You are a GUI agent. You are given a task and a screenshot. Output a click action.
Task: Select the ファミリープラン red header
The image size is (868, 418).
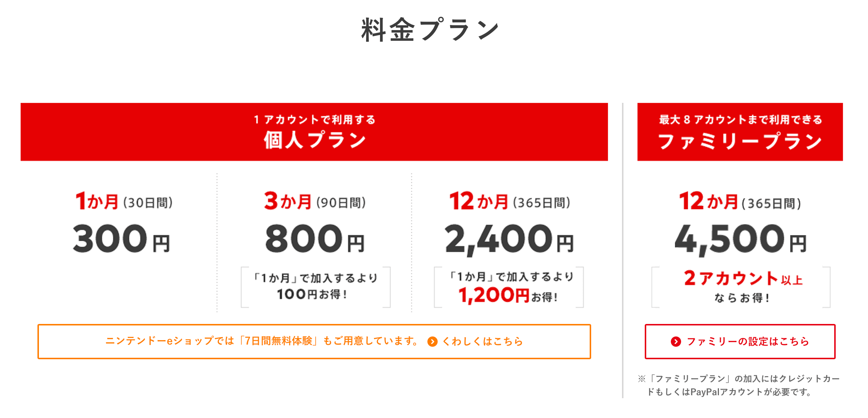pyautogui.click(x=740, y=132)
